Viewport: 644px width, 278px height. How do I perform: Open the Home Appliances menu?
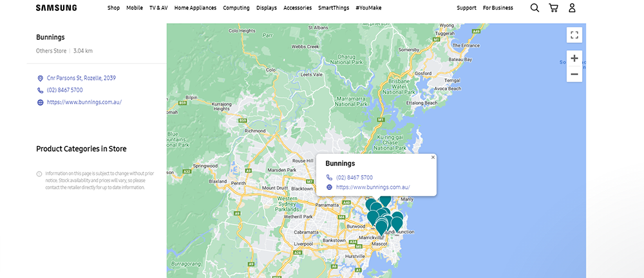pos(196,8)
